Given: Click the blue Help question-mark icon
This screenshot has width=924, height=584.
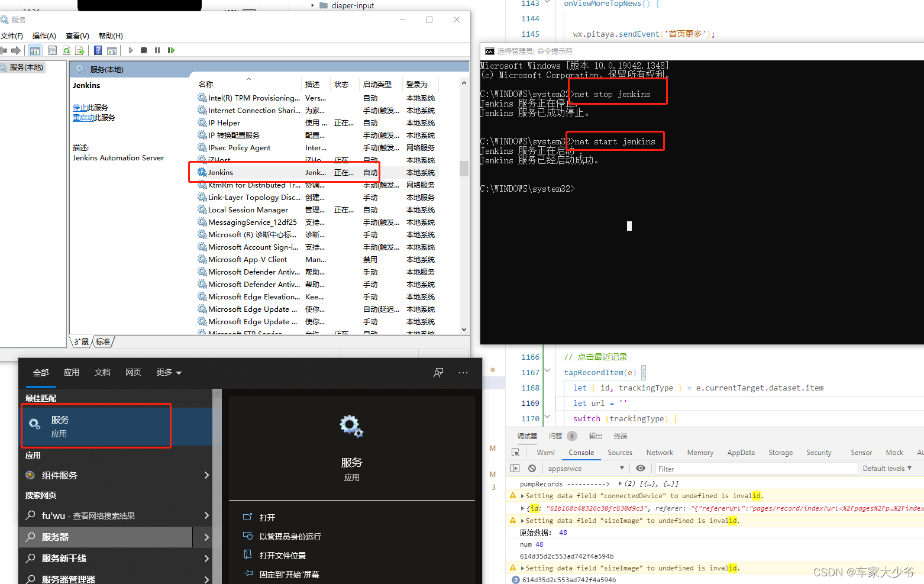Looking at the screenshot, I should coord(98,50).
